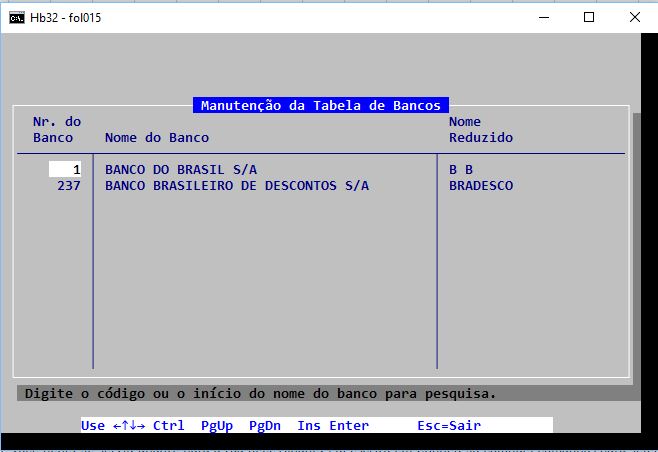Viewport: 658px width, 452px height.
Task: Click the Enter key hint in footer
Action: pyautogui.click(x=349, y=426)
